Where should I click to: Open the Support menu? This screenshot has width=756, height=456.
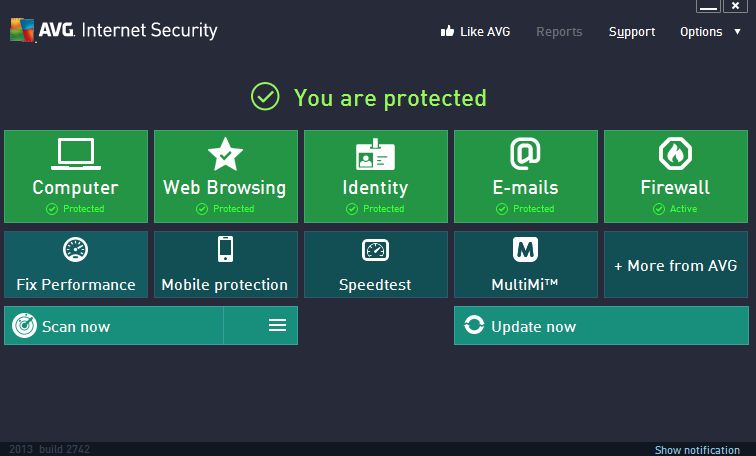632,32
